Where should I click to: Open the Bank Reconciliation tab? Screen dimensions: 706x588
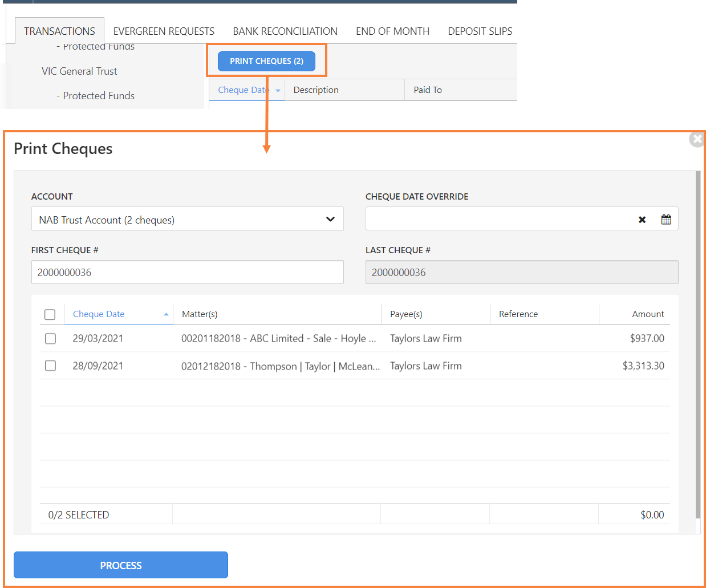pos(285,31)
